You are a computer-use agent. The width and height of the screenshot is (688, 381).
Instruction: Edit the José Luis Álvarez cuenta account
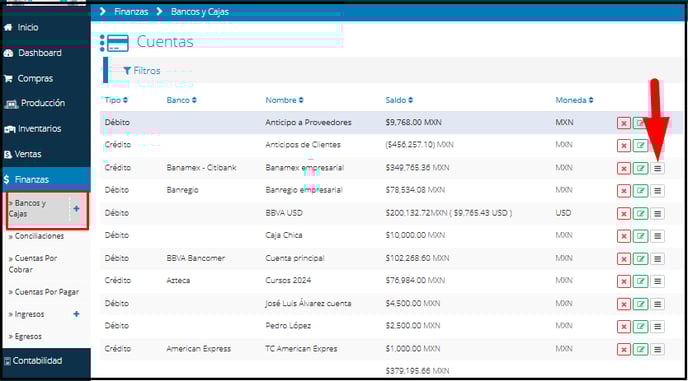[640, 304]
